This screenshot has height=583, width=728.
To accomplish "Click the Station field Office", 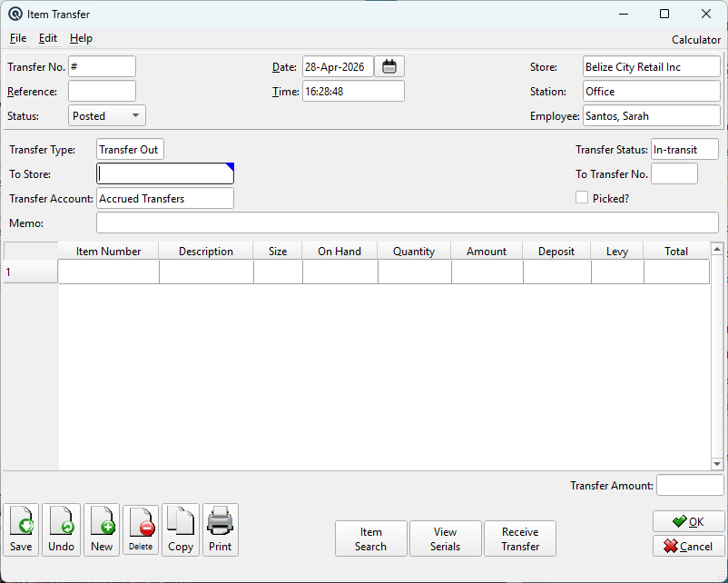I will (652, 91).
